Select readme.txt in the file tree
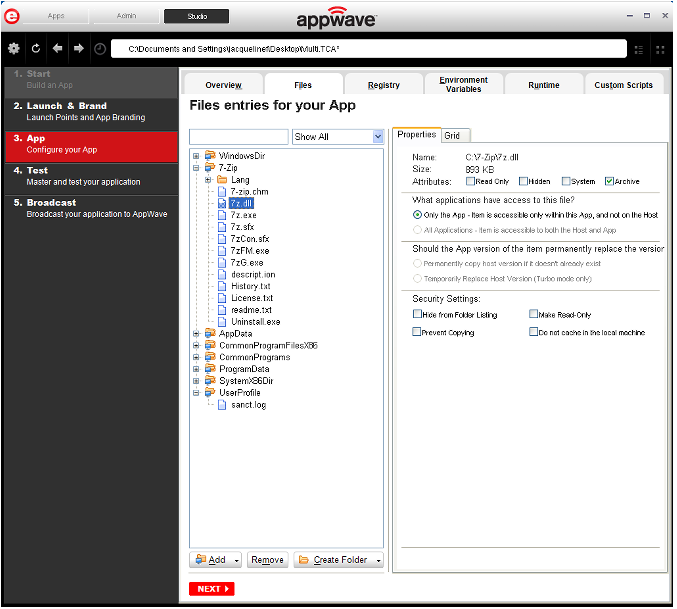 tap(251, 310)
